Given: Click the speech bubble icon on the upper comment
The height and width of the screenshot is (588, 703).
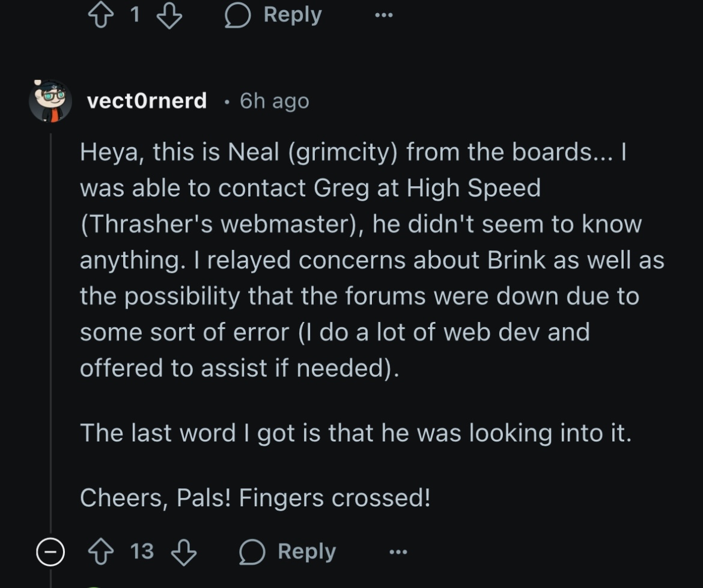Looking at the screenshot, I should (237, 15).
